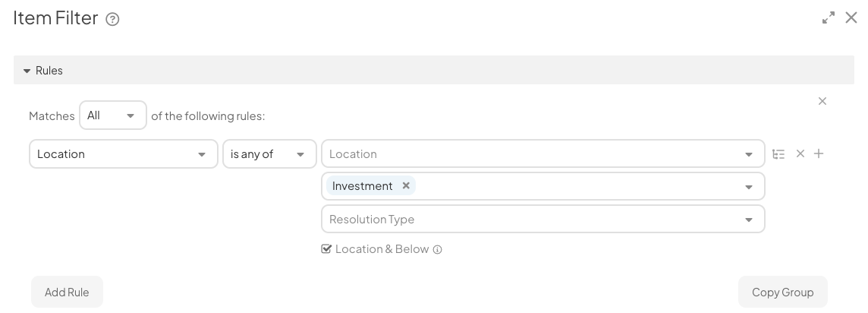Click the info icon beside Location & Below
Screen dimensions: 868x313
(437, 249)
